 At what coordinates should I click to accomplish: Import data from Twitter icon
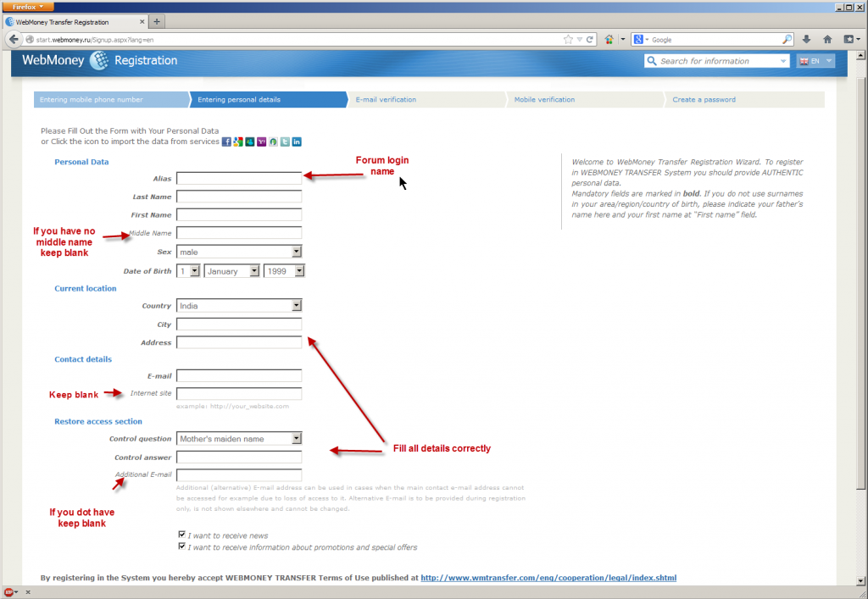(285, 142)
